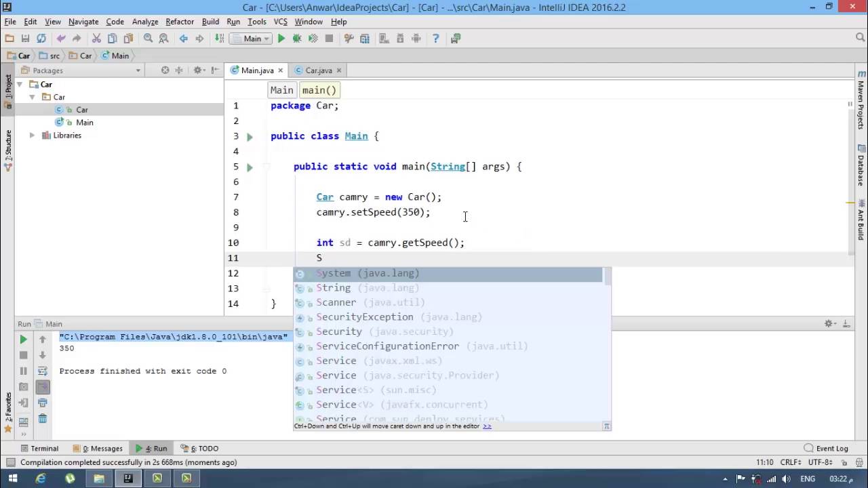Paste from clipboard toolbar icon
Screen dimensions: 868x488
click(x=128, y=39)
